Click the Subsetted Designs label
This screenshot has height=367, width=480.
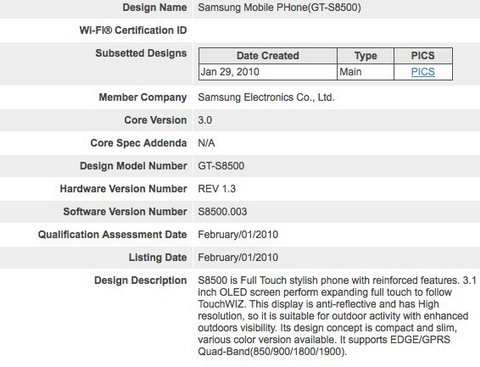pyautogui.click(x=141, y=53)
